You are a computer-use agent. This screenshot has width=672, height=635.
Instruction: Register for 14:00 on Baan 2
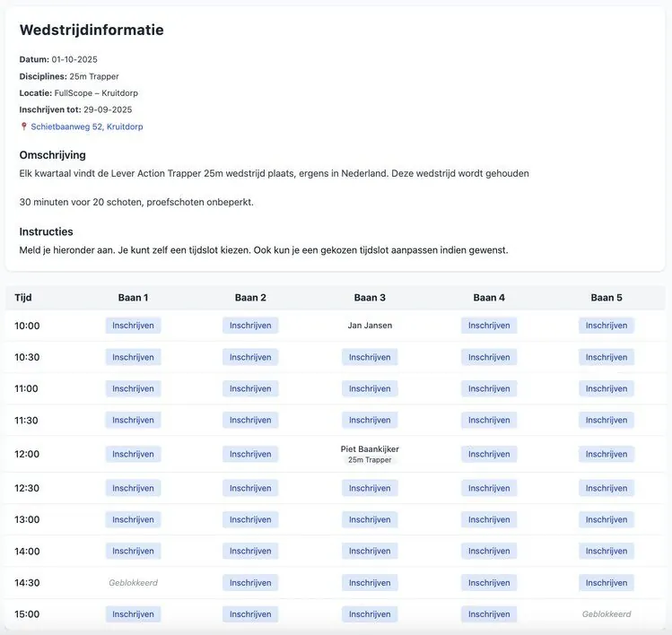click(250, 551)
